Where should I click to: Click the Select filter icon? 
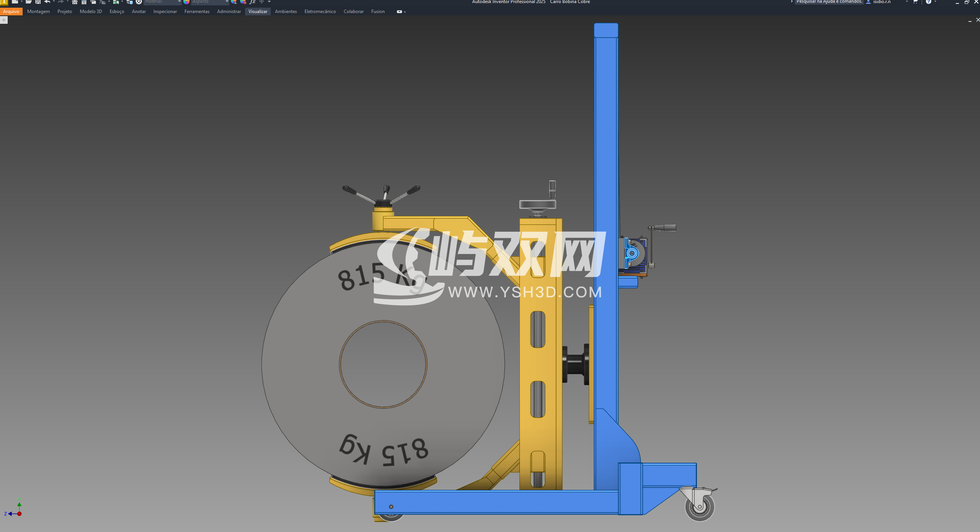(x=116, y=2)
